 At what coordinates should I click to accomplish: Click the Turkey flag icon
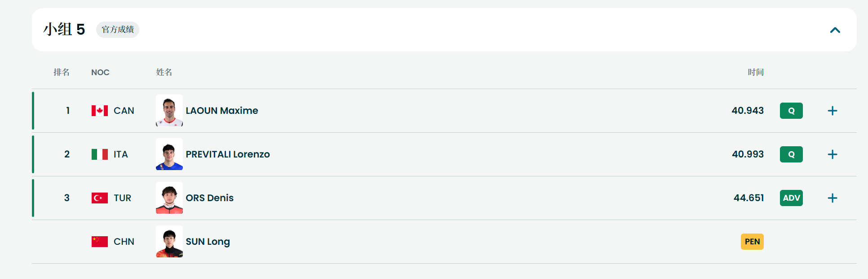(x=99, y=198)
